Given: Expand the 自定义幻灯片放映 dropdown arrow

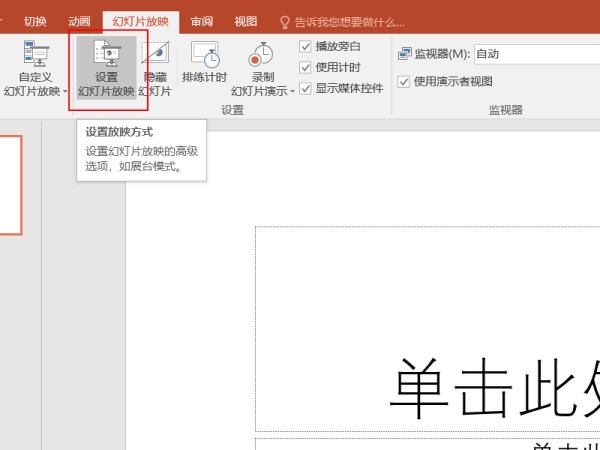Looking at the screenshot, I should click(65, 92).
